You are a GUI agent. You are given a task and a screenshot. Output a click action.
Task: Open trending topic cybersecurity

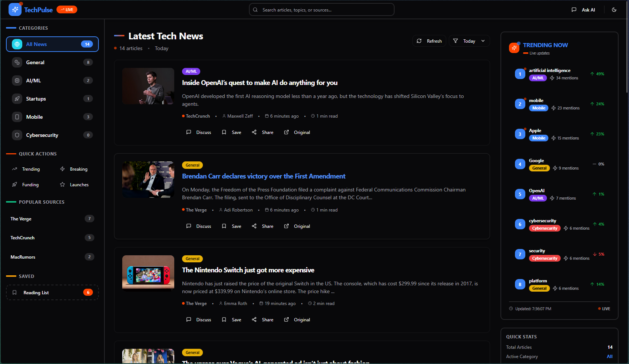click(559, 224)
